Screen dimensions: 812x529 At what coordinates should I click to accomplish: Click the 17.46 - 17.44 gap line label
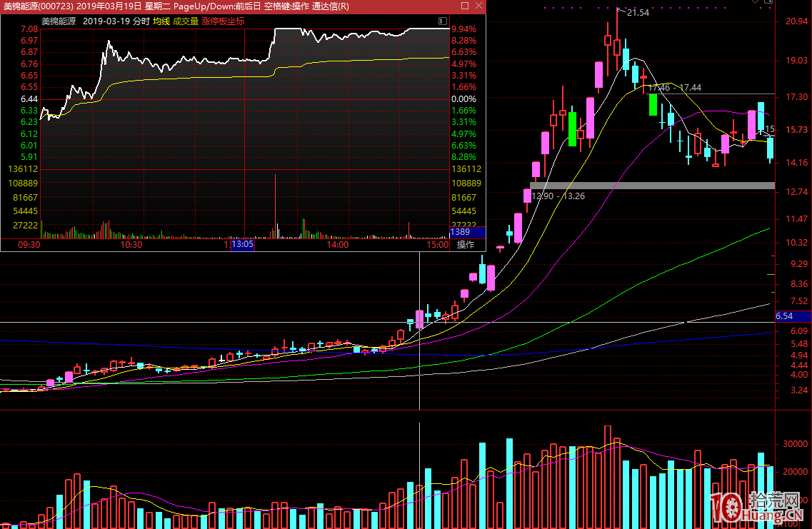[674, 88]
